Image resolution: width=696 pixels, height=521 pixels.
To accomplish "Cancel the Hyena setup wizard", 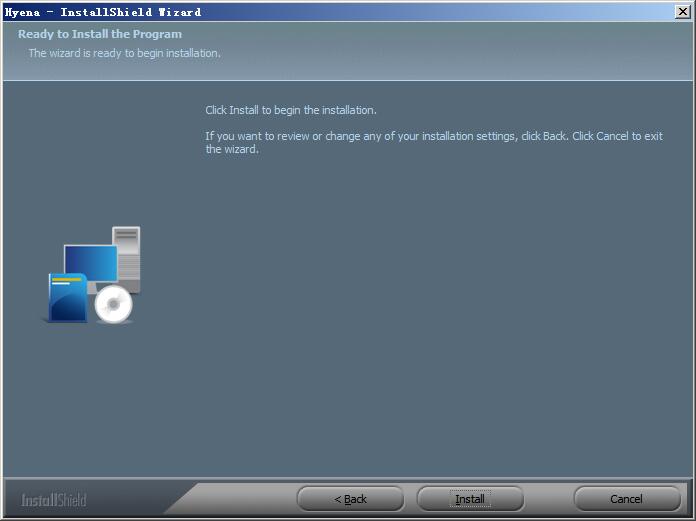I will [x=626, y=499].
